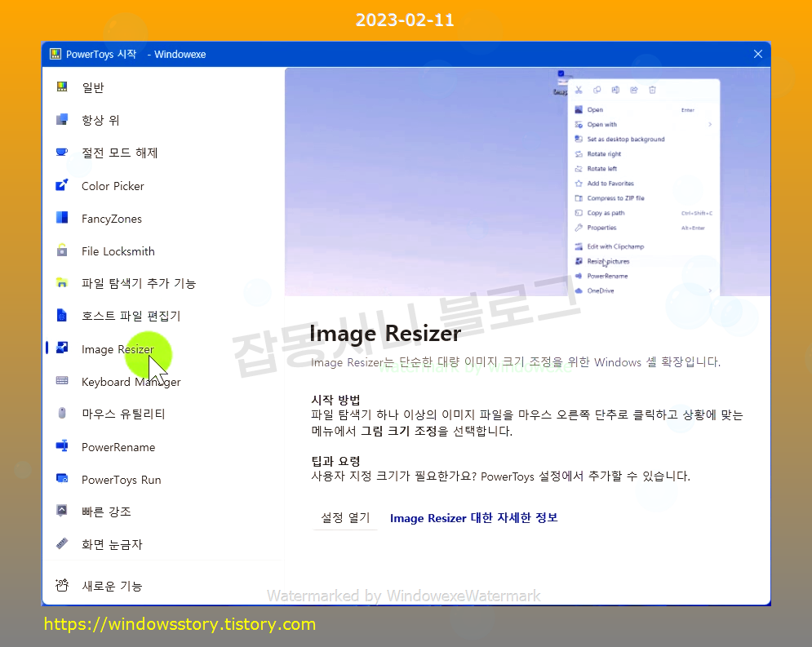Click the 파일 탐색기 추가 기능 folder icon
The image size is (812, 647).
[x=62, y=283]
